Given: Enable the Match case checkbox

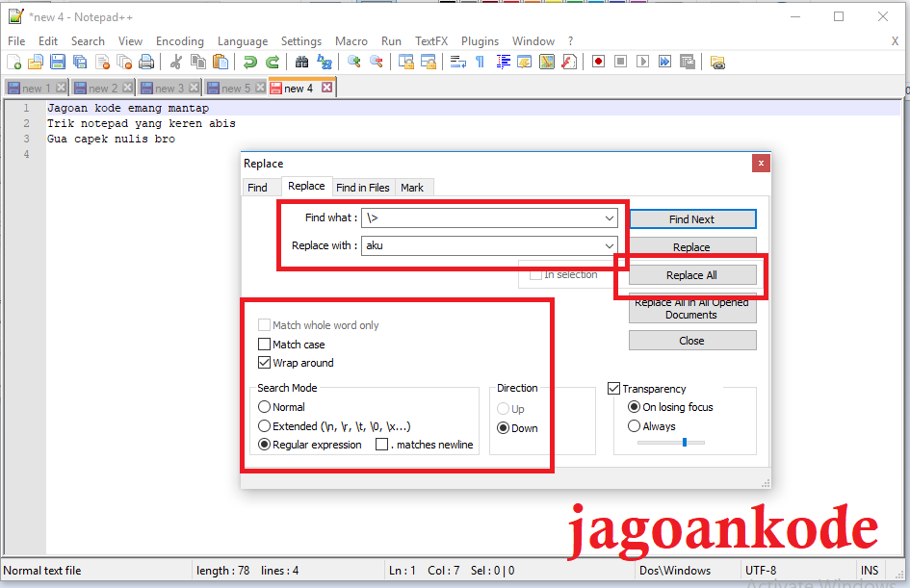Looking at the screenshot, I should (x=264, y=344).
